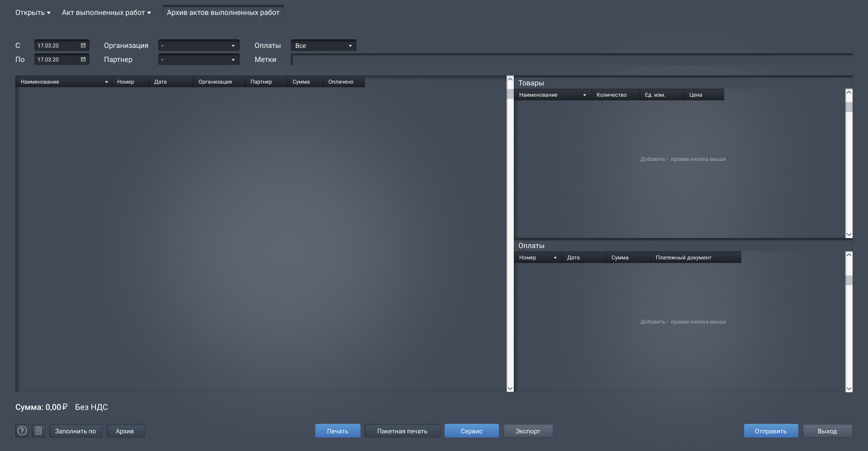Image resolution: width=868 pixels, height=451 pixels.
Task: Switch to the Архив актов выполненных работ tab
Action: click(x=223, y=13)
